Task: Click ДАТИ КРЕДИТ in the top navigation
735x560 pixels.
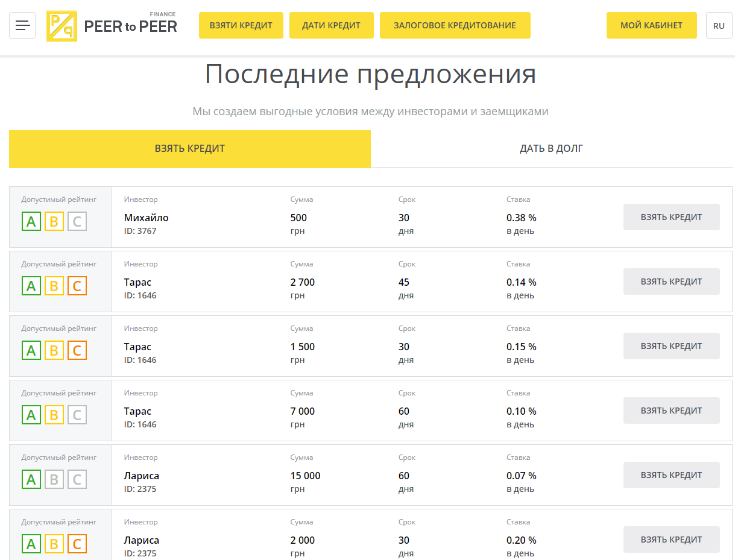Action: [331, 25]
